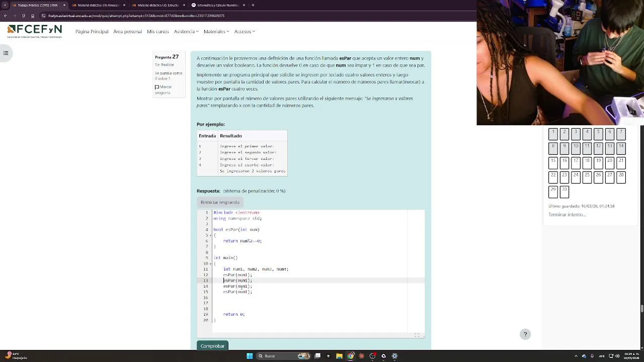This screenshot has width=644, height=362.
Task: Close the Informática y Cálculo Numérico tab
Action: (x=244, y=5)
